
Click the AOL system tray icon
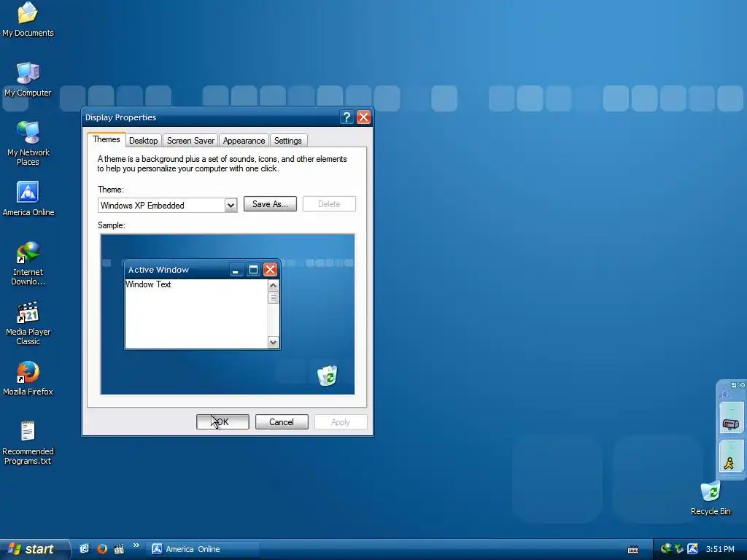[693, 548]
